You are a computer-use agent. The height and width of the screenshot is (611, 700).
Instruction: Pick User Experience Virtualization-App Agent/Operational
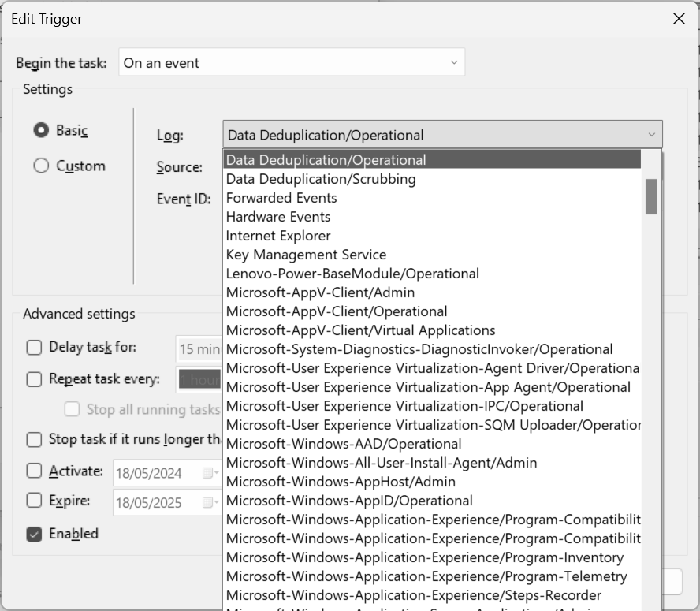click(432, 387)
